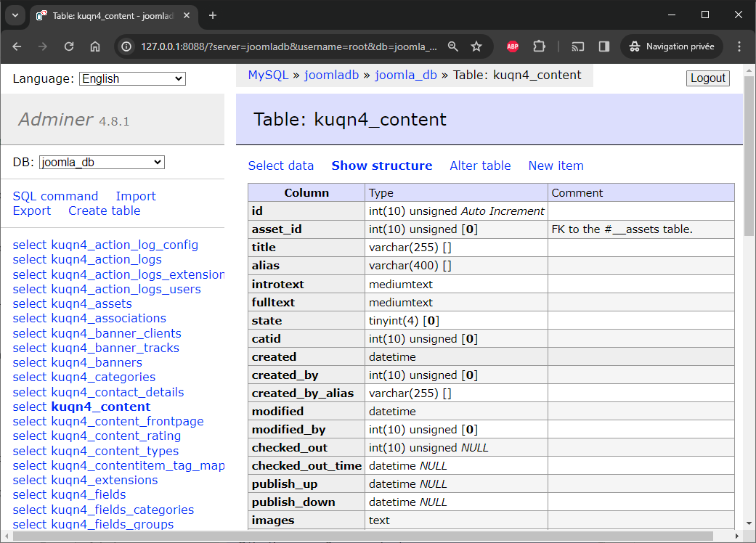Click the introtext column name cell

point(306,285)
